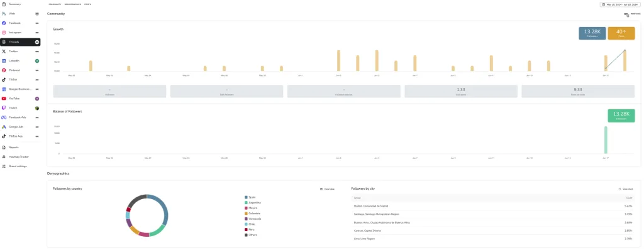Toggle the Spain legend entry
Screen dimensions: 644x250
pyautogui.click(x=250, y=197)
